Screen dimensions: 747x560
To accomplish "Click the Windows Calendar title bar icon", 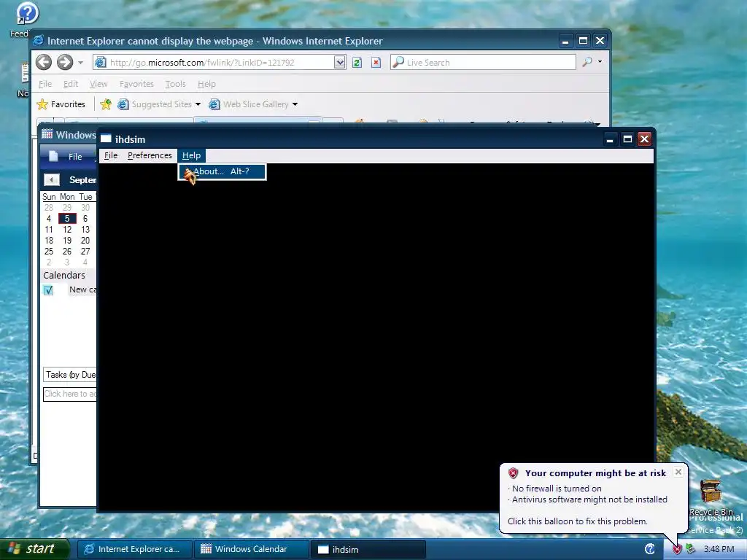I will (x=47, y=134).
